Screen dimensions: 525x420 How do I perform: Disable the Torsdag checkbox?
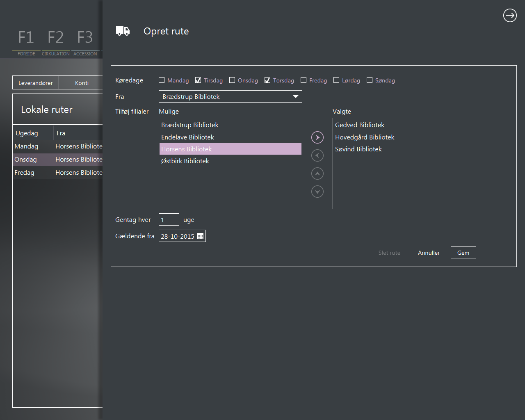pos(267,80)
